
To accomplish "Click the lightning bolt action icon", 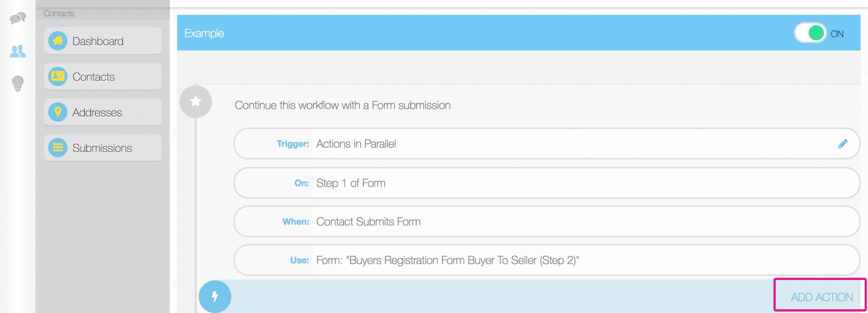I will pyautogui.click(x=215, y=296).
